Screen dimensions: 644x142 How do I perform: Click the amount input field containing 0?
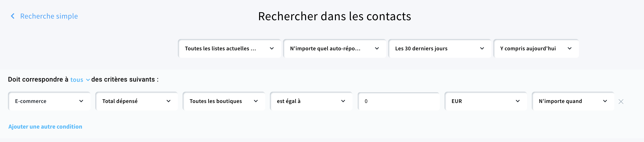(x=398, y=101)
